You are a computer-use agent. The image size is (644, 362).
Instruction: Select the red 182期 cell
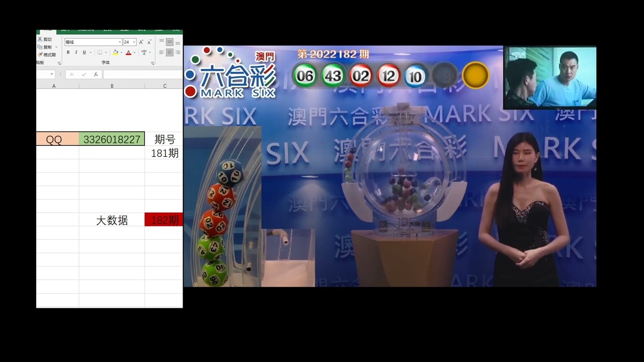(x=164, y=220)
